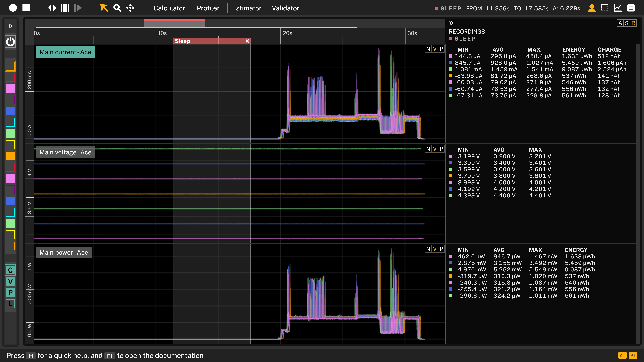Click the A button in recordings header
The width and height of the screenshot is (644, 362).
click(x=620, y=23)
